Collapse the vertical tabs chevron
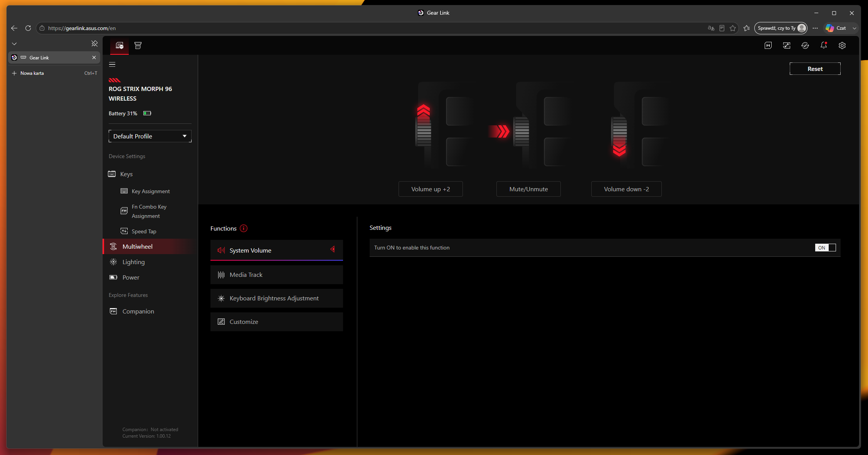This screenshot has width=868, height=455. (x=14, y=44)
